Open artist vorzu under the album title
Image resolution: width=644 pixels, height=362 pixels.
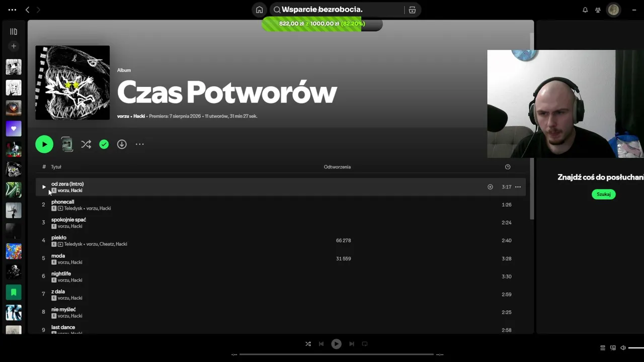(x=123, y=116)
